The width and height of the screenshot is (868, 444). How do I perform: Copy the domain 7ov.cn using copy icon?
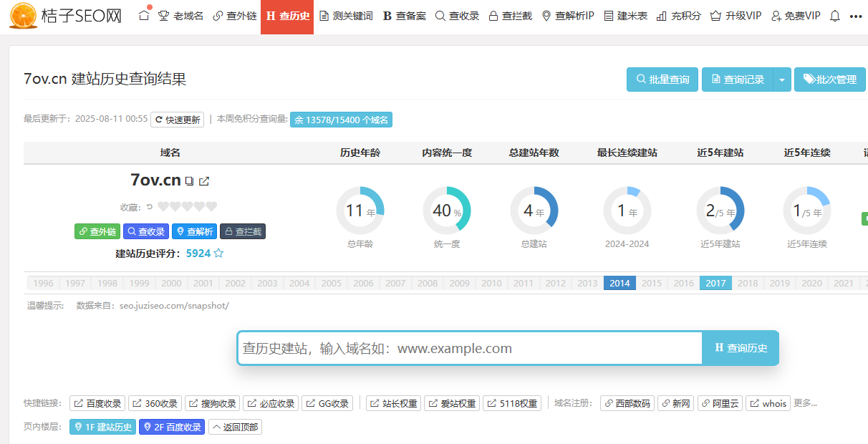pyautogui.click(x=189, y=181)
